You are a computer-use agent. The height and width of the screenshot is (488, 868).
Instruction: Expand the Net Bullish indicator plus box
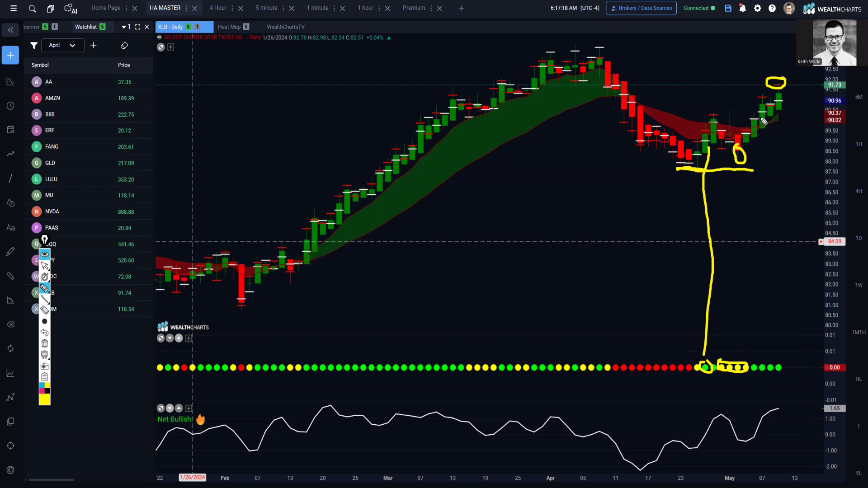(x=189, y=408)
